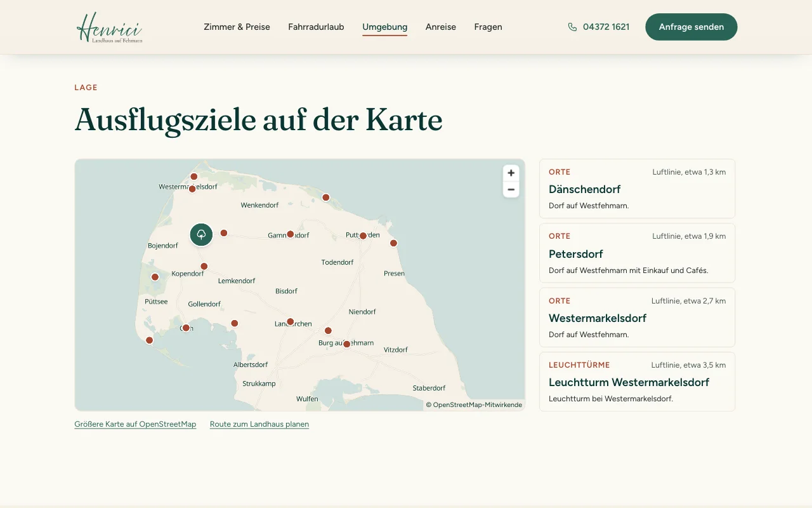Select the red pin directly above Kopendorf label
Image resolution: width=812 pixels, height=508 pixels.
(x=204, y=267)
